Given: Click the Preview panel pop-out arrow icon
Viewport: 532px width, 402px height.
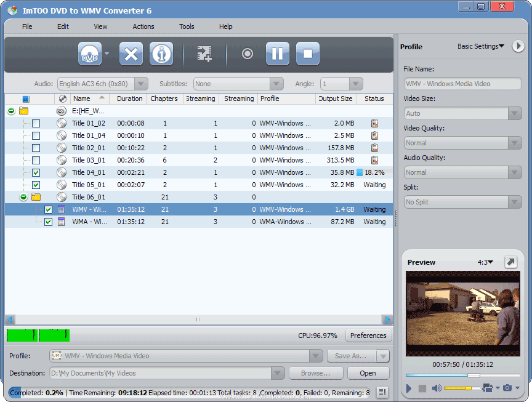Looking at the screenshot, I should (x=510, y=262).
